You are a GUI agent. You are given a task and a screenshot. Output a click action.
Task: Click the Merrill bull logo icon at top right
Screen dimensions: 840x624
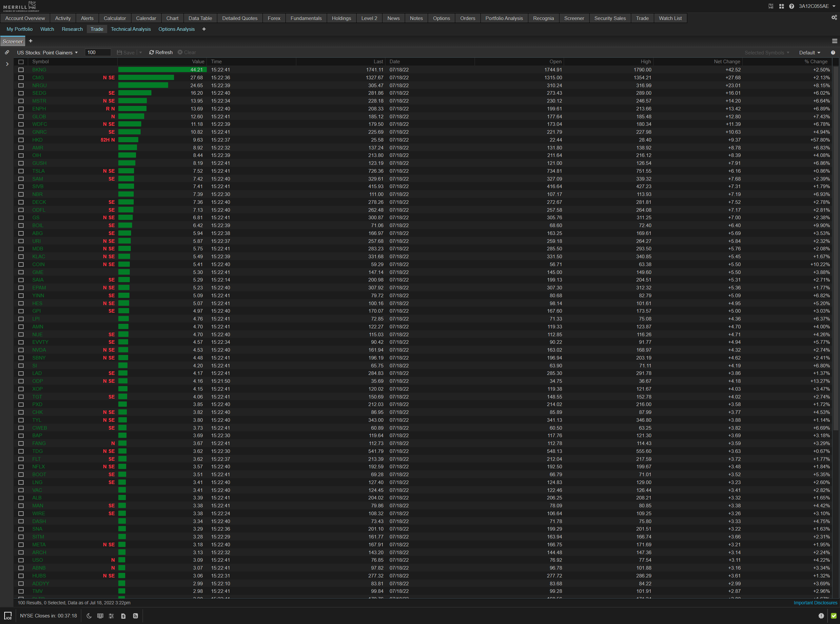[x=771, y=6]
